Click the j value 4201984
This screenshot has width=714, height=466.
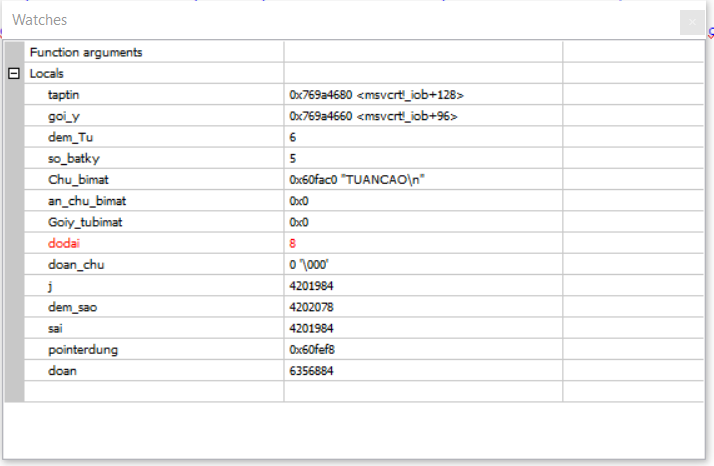(x=311, y=286)
